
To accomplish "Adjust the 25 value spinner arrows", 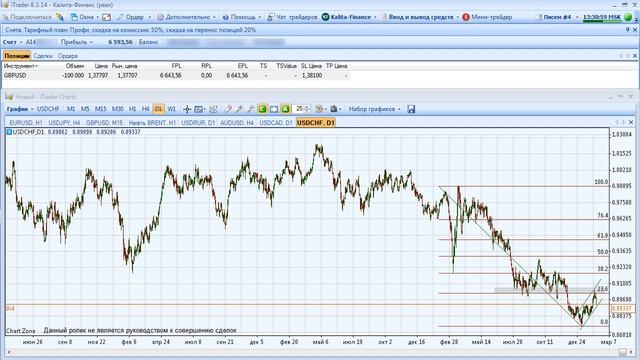I will point(308,109).
